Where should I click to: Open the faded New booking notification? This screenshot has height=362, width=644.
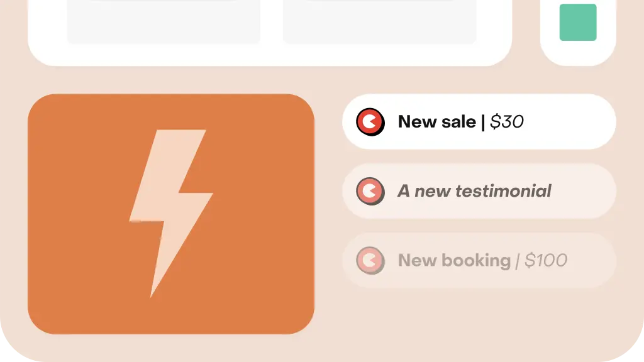(479, 261)
